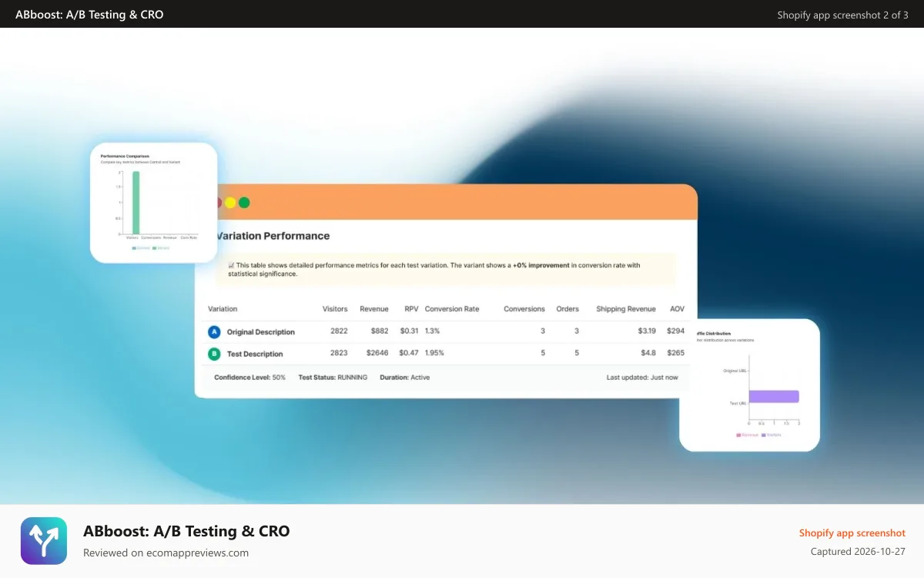Image resolution: width=924 pixels, height=578 pixels.
Task: Sort by the Orders column header
Action: click(x=567, y=309)
